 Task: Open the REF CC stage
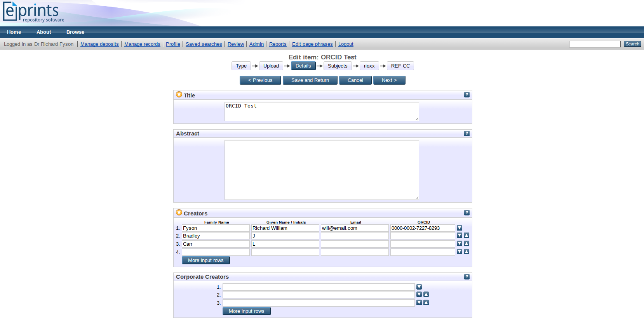coord(400,66)
